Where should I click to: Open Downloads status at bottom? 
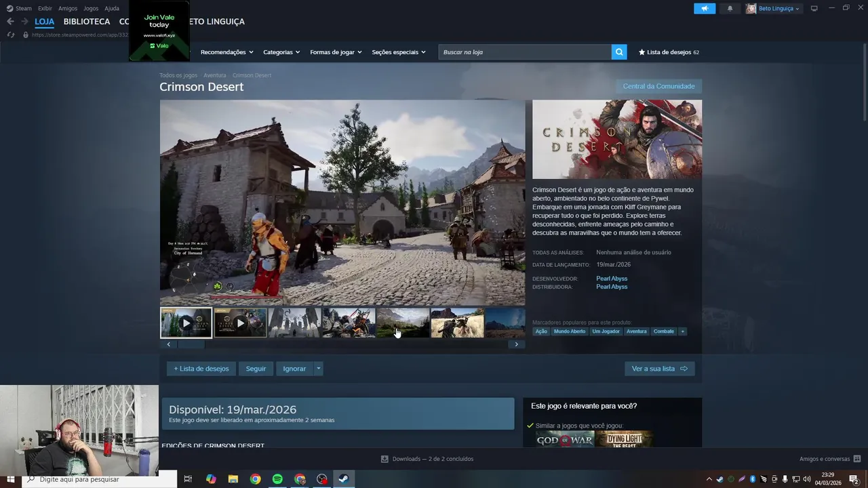427,459
